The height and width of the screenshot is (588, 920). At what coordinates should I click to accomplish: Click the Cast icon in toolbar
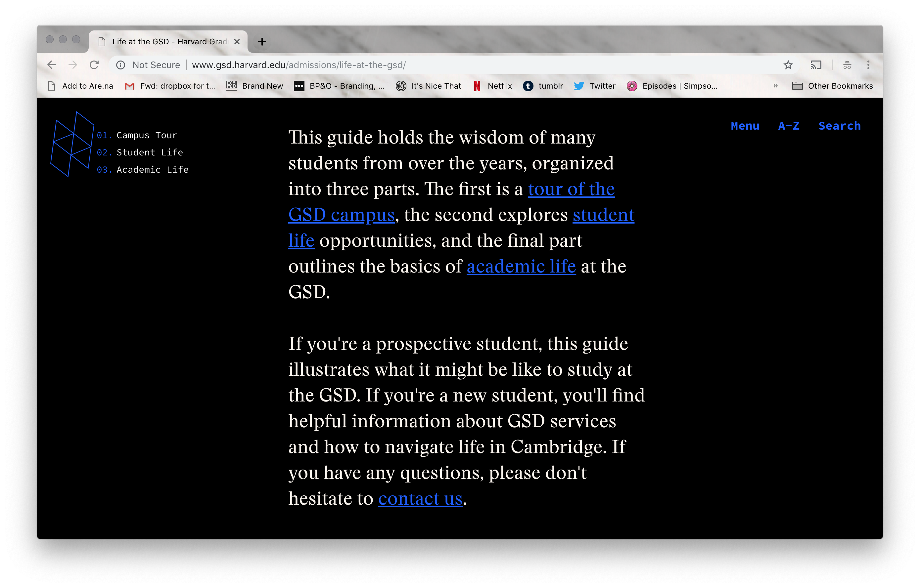pyautogui.click(x=816, y=65)
